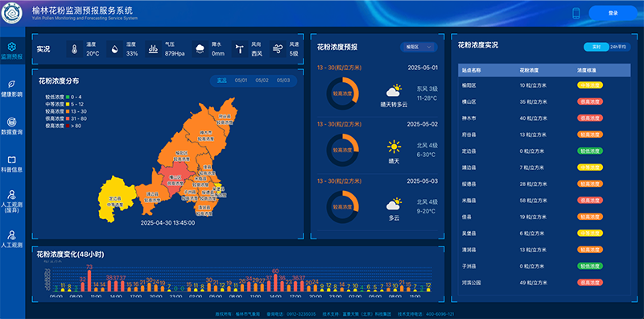
Task: Click the 58 粒/立方米 value
Action: [533, 201]
